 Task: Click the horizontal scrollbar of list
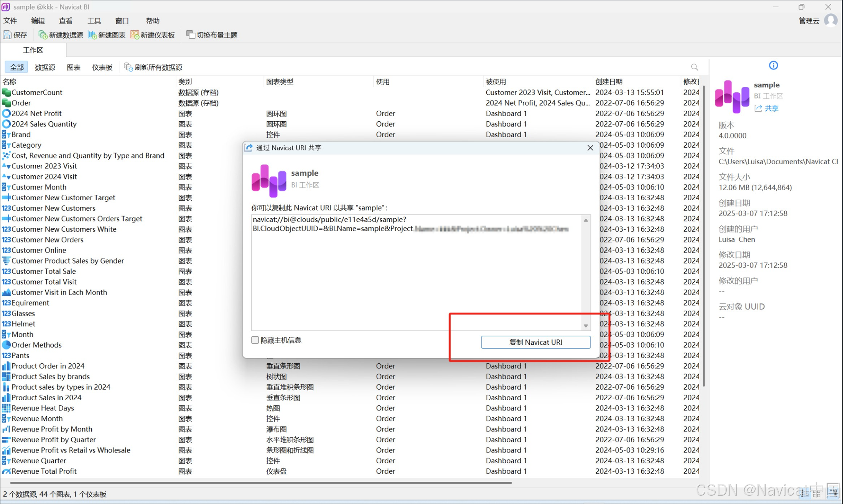coord(261,483)
